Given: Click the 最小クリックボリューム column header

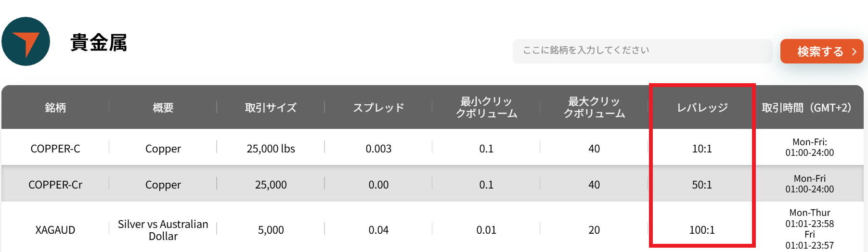Looking at the screenshot, I should (486, 108).
